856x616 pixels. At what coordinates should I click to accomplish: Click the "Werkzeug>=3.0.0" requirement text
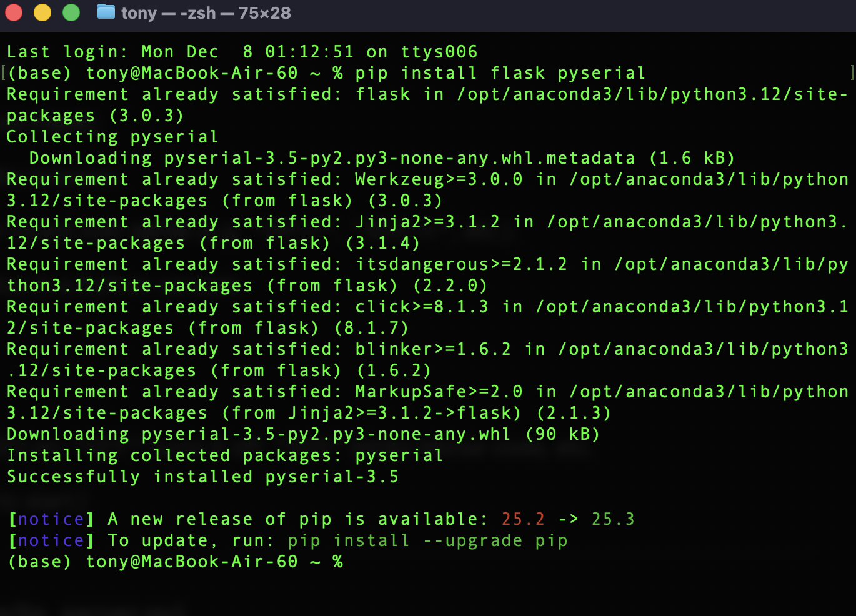[x=439, y=179]
